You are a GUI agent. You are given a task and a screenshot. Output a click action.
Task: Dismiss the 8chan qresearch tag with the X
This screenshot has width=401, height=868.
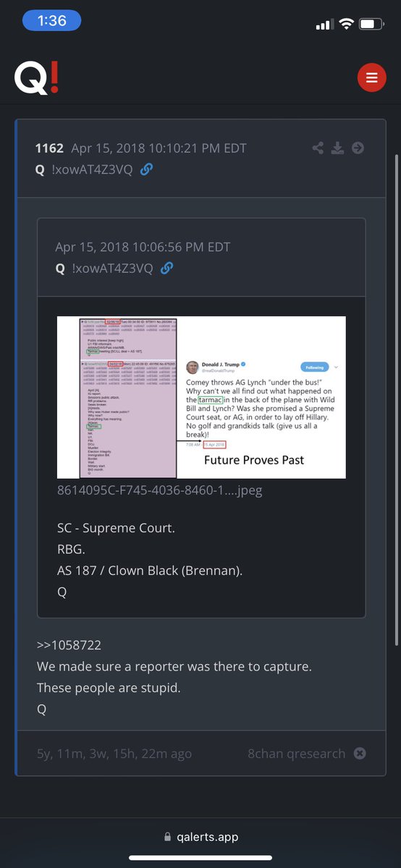[360, 753]
